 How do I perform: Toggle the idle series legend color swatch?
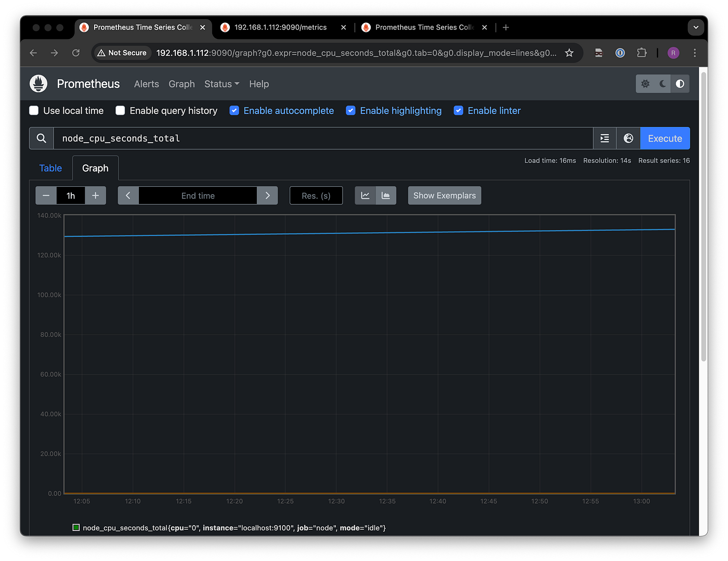(76, 528)
